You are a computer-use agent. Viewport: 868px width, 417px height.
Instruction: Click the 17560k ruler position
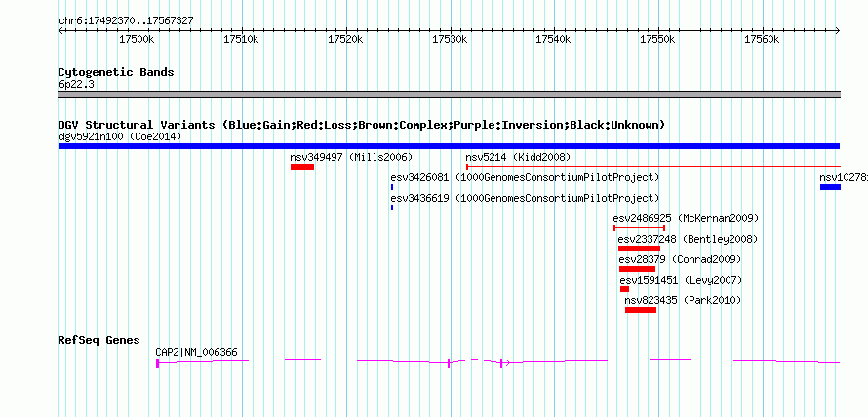pos(761,39)
